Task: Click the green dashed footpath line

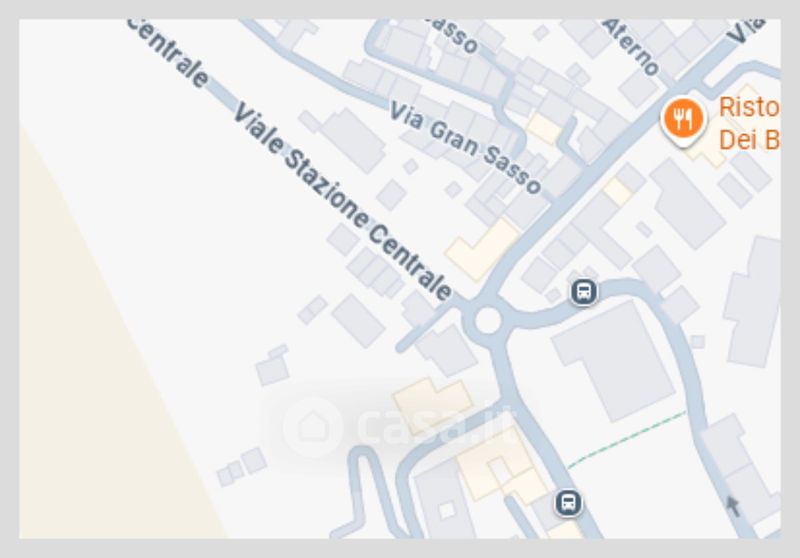Action: tap(627, 439)
